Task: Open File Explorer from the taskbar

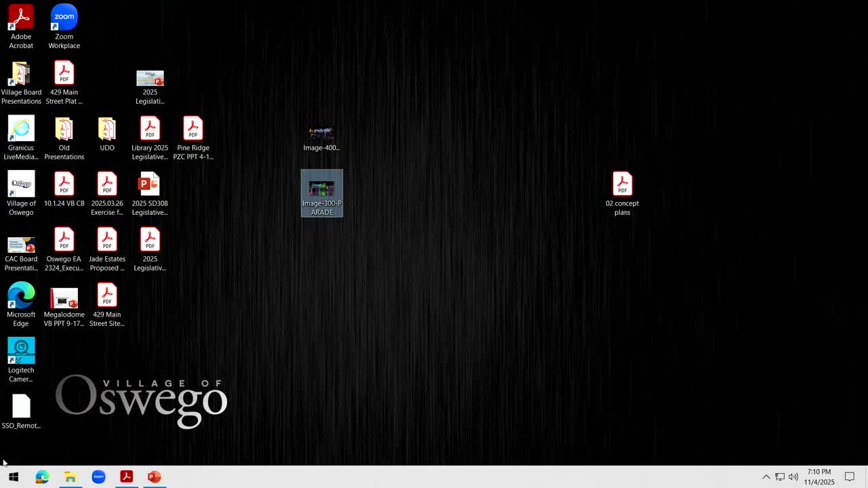Action: [70, 477]
